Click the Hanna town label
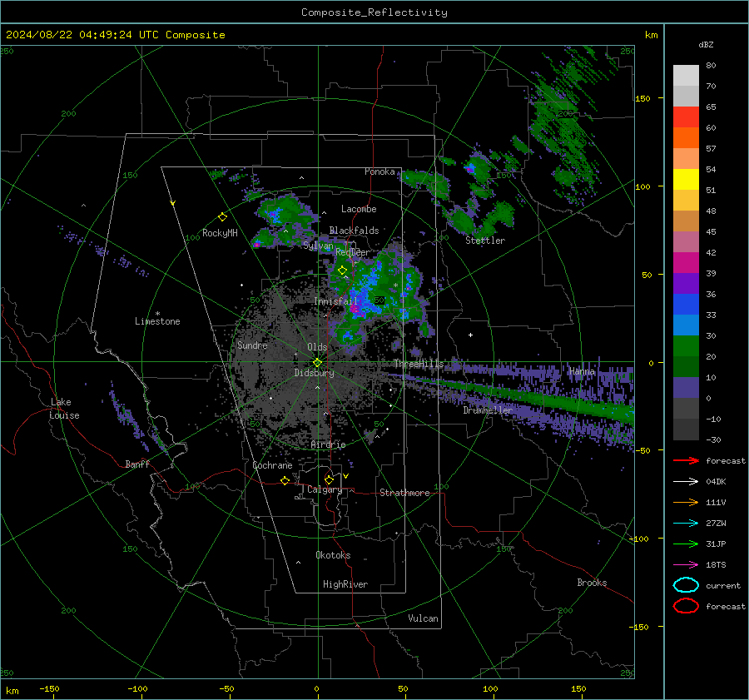 (582, 371)
